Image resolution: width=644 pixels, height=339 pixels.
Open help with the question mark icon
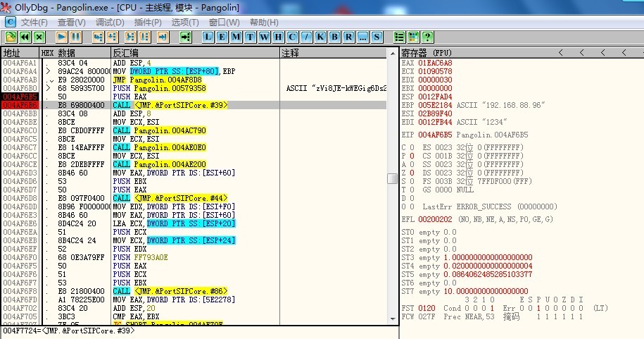(x=427, y=37)
